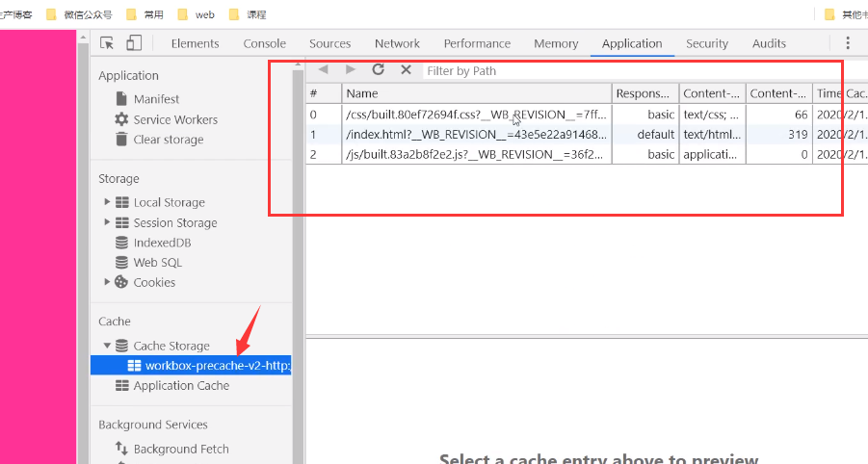Select the /index.html cache row

(587, 135)
